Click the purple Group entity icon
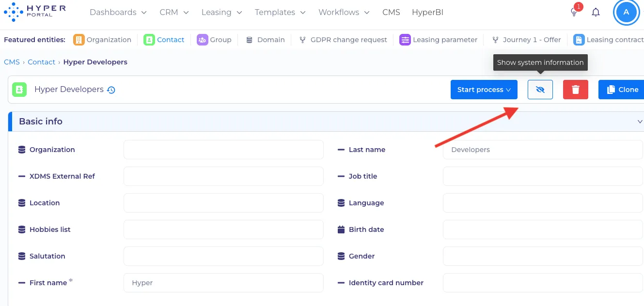Screen dimensions: 644x306 tap(202, 40)
